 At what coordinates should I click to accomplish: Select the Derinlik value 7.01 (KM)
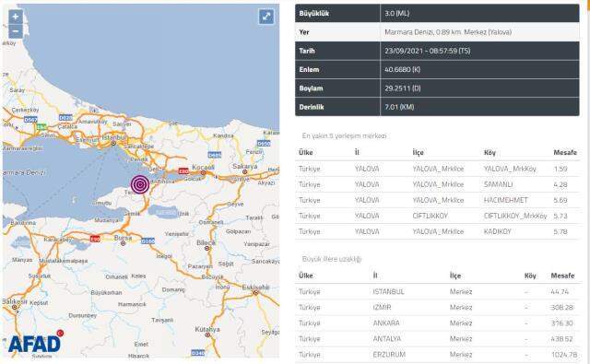[399, 107]
